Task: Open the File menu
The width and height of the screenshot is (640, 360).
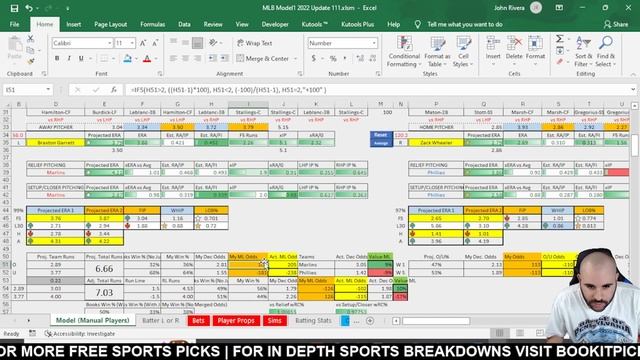Action: (15, 24)
